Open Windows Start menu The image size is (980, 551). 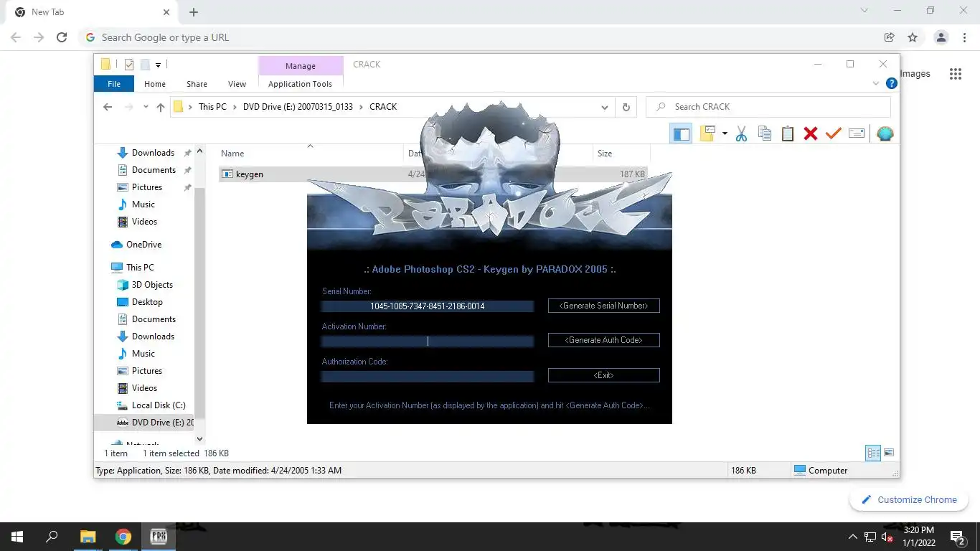(x=17, y=537)
